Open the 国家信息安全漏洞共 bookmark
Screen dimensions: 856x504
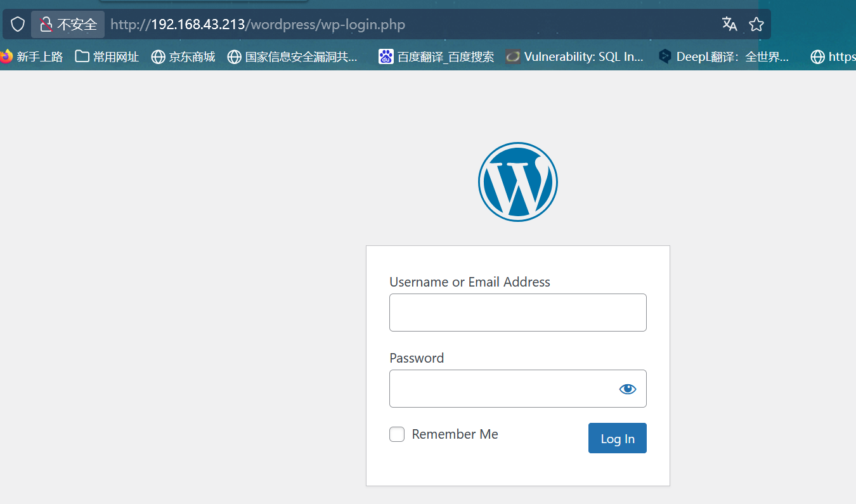293,57
